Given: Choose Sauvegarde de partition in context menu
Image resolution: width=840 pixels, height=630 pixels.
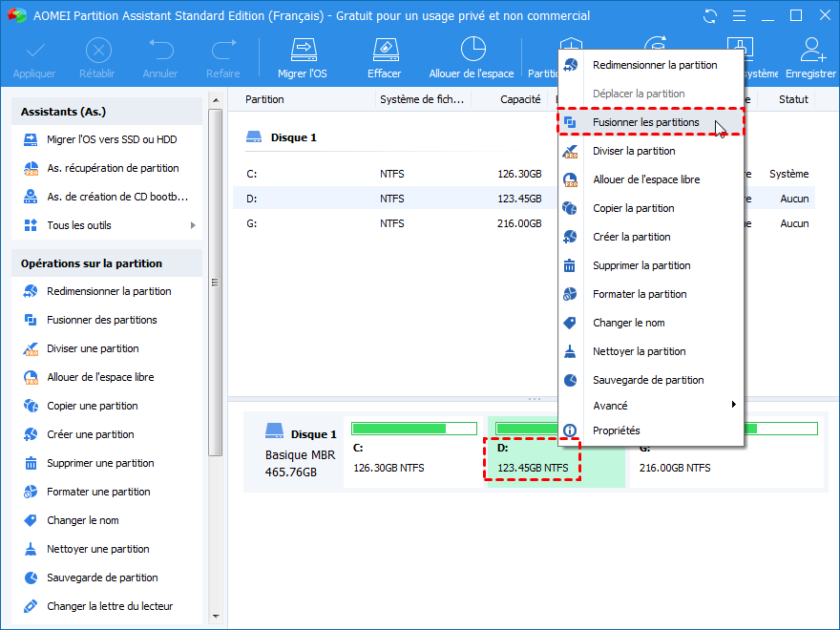Looking at the screenshot, I should (x=650, y=380).
